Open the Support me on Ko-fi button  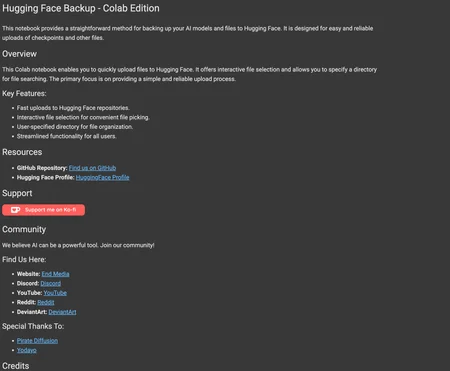click(43, 210)
